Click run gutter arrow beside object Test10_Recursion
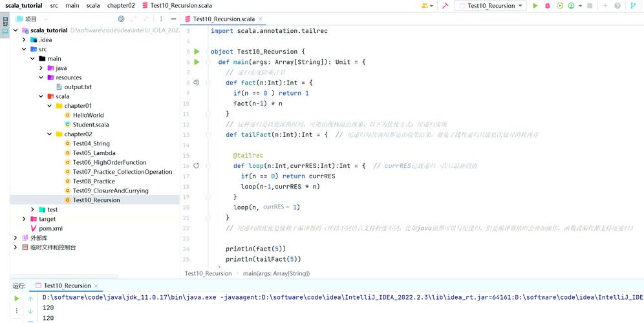The height and width of the screenshot is (323, 644). pos(197,51)
